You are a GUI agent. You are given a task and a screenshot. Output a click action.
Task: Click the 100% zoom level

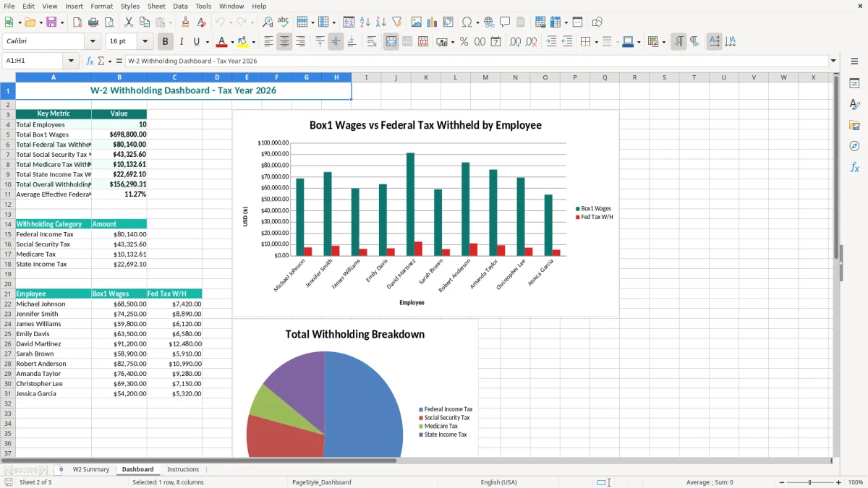tap(856, 482)
